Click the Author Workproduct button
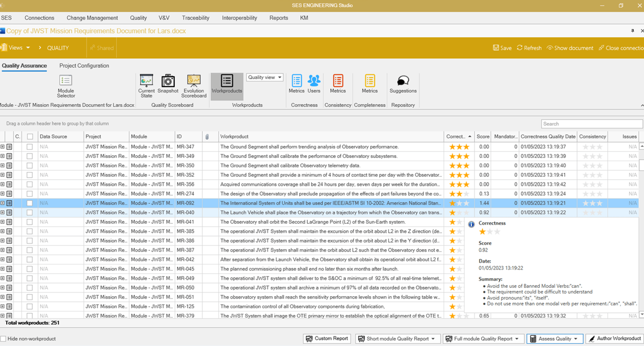 615,339
